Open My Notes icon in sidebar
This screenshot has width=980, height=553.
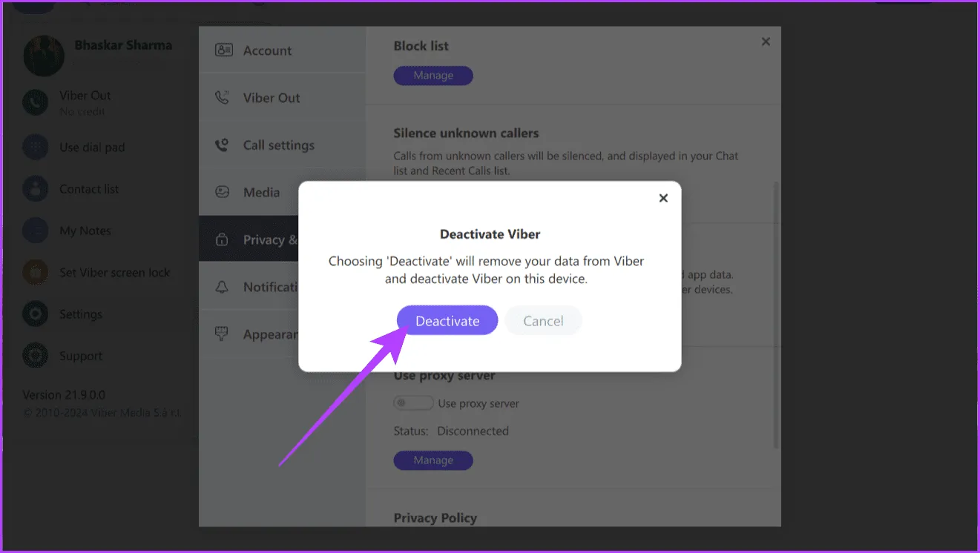[x=35, y=231]
